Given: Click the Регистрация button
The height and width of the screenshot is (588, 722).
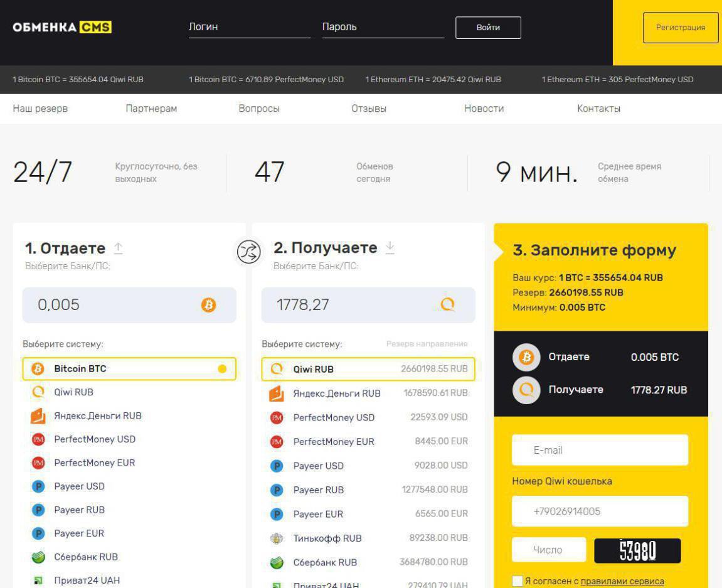Looking at the screenshot, I should point(681,28).
